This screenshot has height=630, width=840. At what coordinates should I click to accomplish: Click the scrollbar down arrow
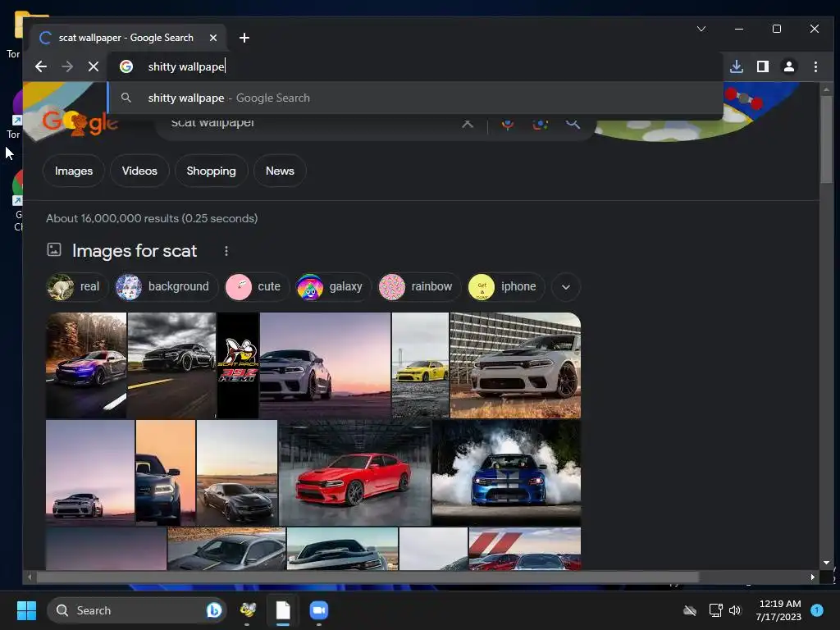pyautogui.click(x=826, y=563)
